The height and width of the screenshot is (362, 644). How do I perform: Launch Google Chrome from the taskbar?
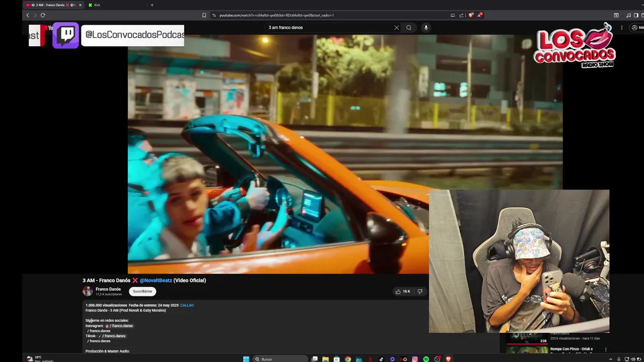click(348, 359)
